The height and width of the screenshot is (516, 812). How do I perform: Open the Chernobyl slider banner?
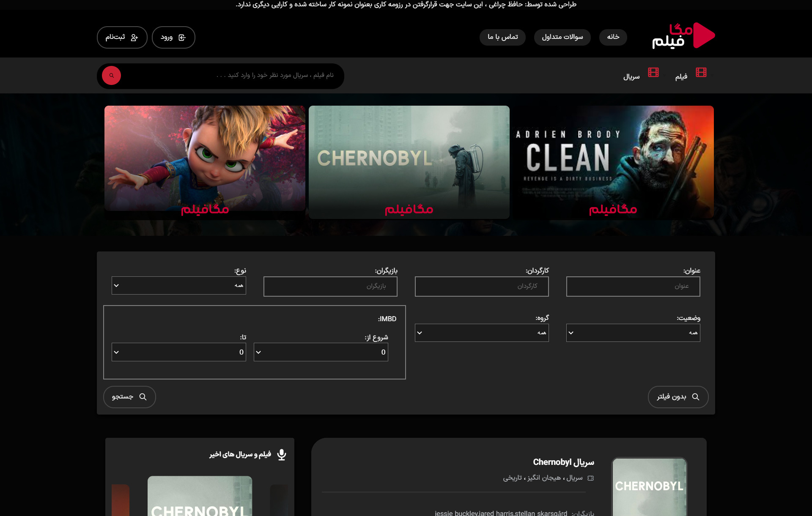click(x=409, y=162)
